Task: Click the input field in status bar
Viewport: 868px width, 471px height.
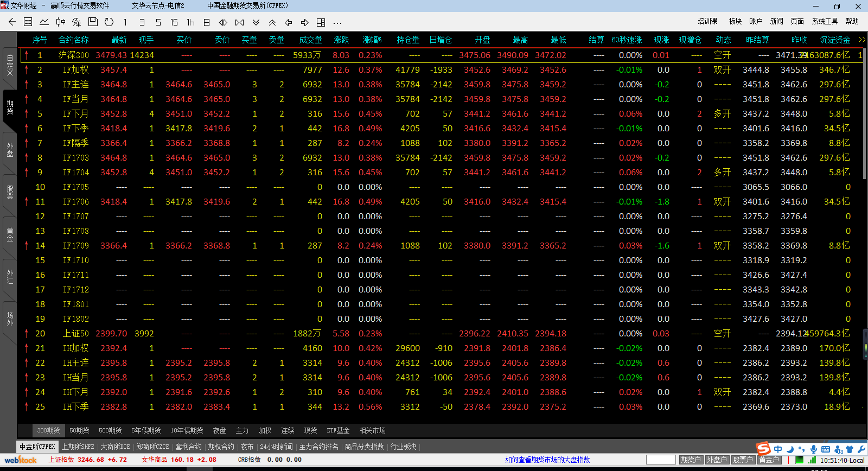Action: point(661,460)
